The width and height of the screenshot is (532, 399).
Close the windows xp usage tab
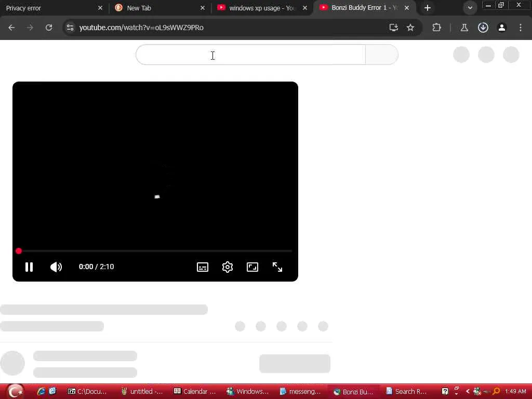305,8
